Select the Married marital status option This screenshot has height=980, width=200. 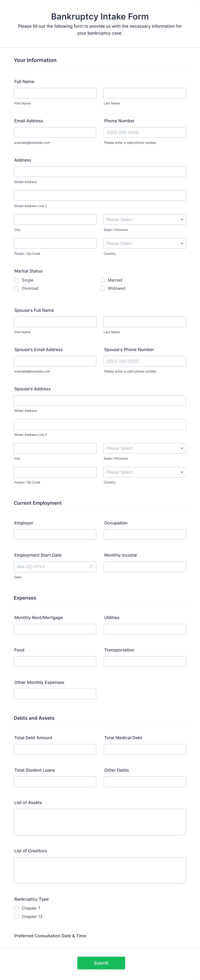103,280
